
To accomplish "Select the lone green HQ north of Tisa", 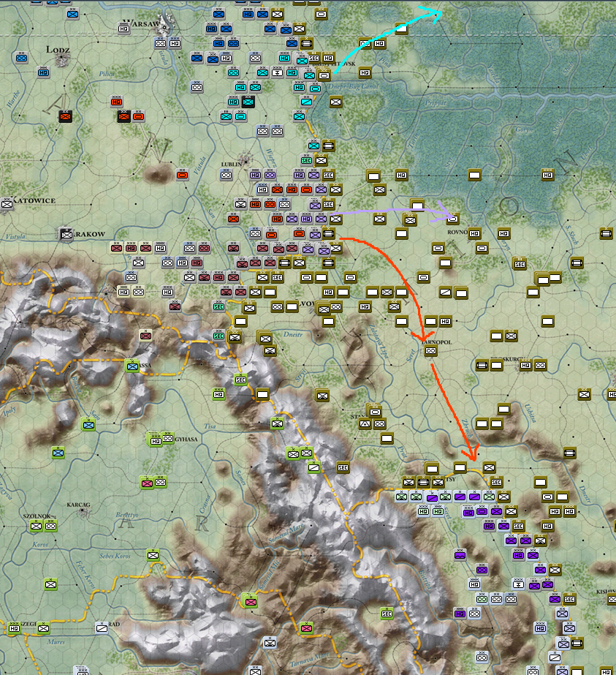I will point(219,394).
